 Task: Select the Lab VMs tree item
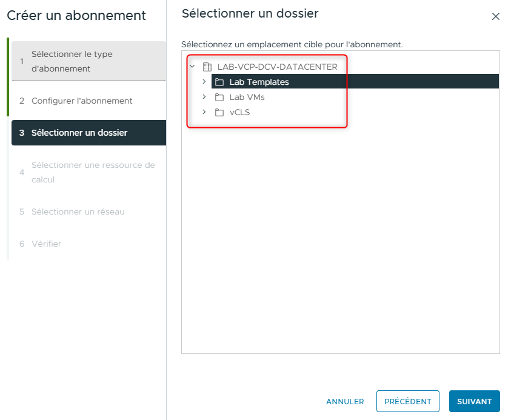tap(247, 96)
